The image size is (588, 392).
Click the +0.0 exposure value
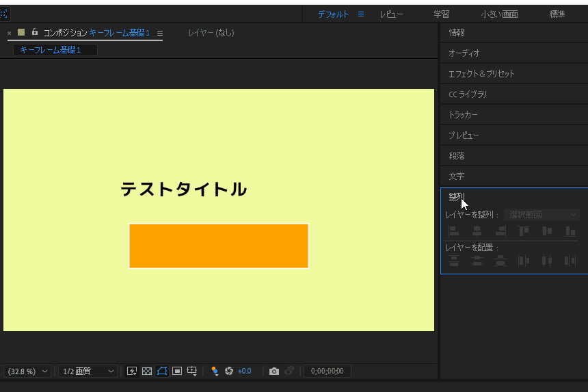[x=245, y=371]
